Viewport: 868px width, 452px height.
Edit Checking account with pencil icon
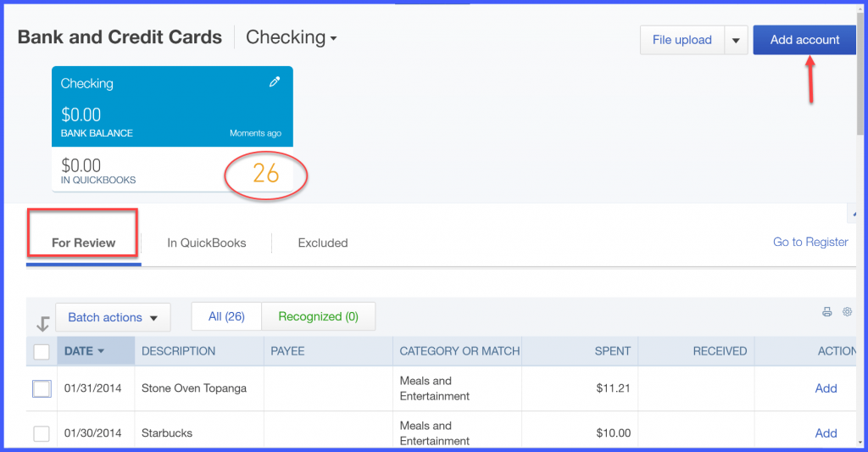click(x=275, y=82)
